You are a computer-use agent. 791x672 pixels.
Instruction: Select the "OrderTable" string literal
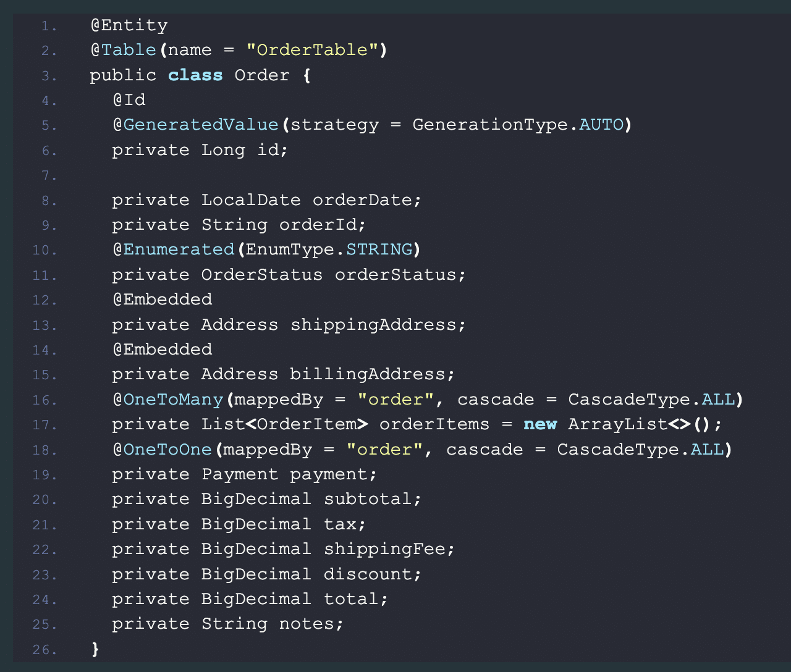[312, 50]
